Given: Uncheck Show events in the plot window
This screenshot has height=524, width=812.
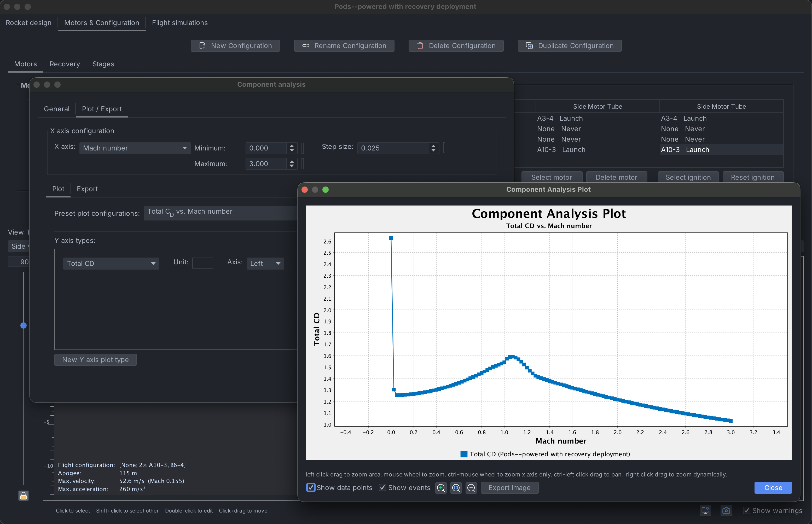Looking at the screenshot, I should tap(382, 488).
